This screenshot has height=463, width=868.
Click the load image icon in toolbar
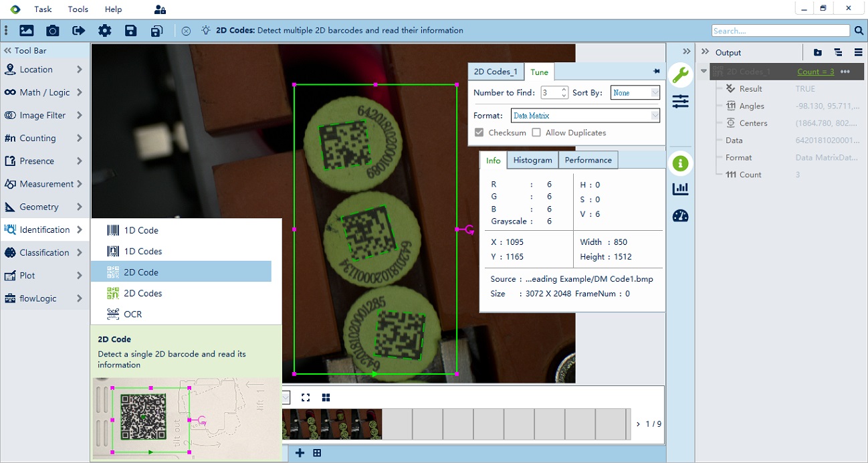pos(27,30)
